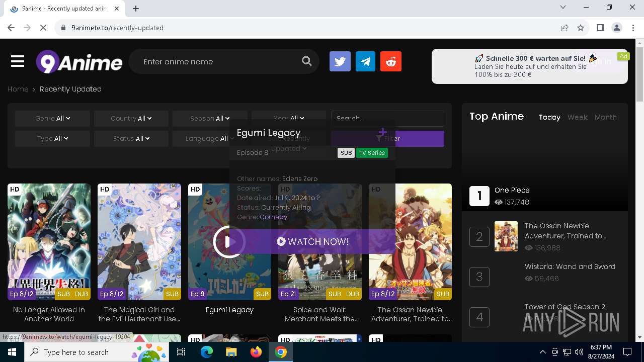644x362 pixels.
Task: Click the purple Filter button
Action: click(x=387, y=139)
